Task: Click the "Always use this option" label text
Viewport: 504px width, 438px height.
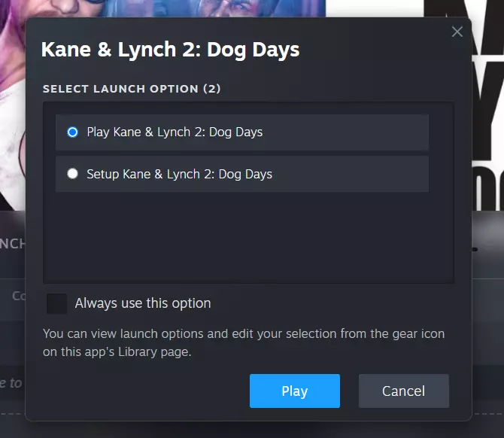Action: click(143, 303)
